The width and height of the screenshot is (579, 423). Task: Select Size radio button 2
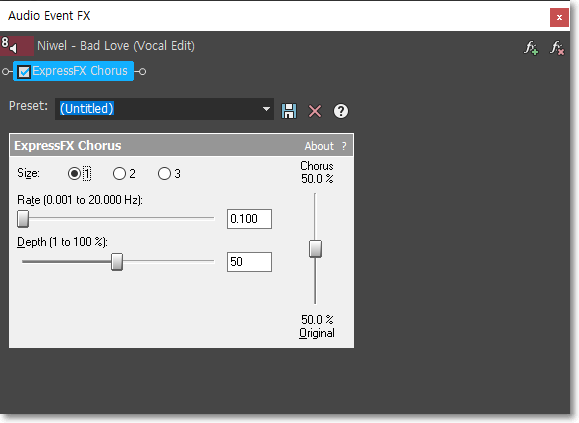coord(119,173)
